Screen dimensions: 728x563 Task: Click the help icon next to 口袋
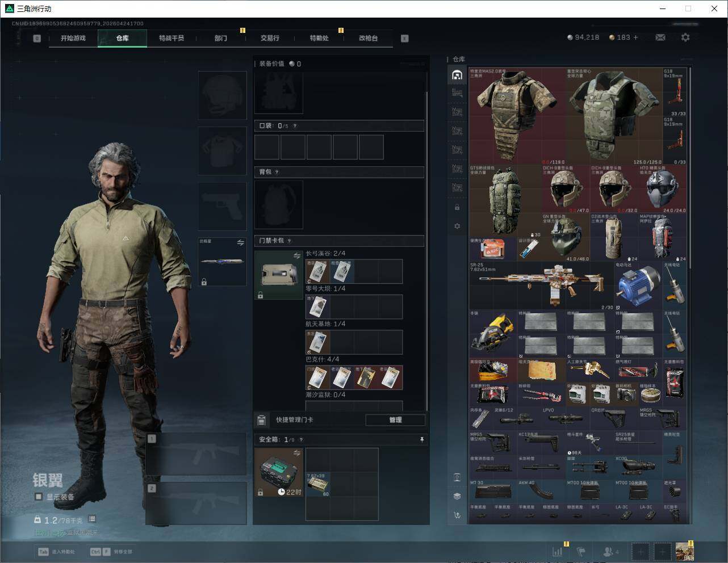pos(295,126)
